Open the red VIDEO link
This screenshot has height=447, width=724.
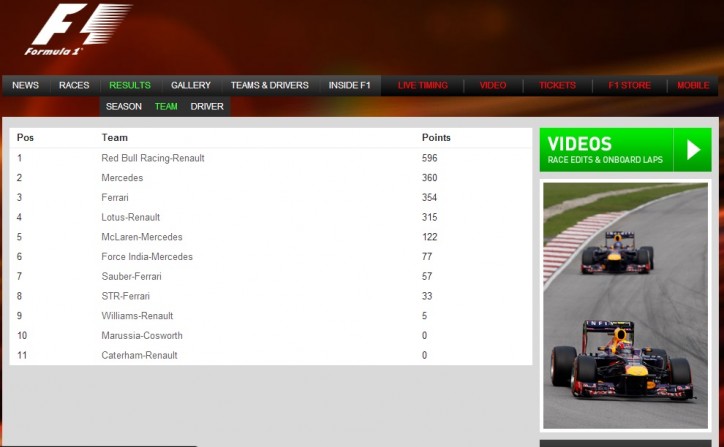coord(493,85)
